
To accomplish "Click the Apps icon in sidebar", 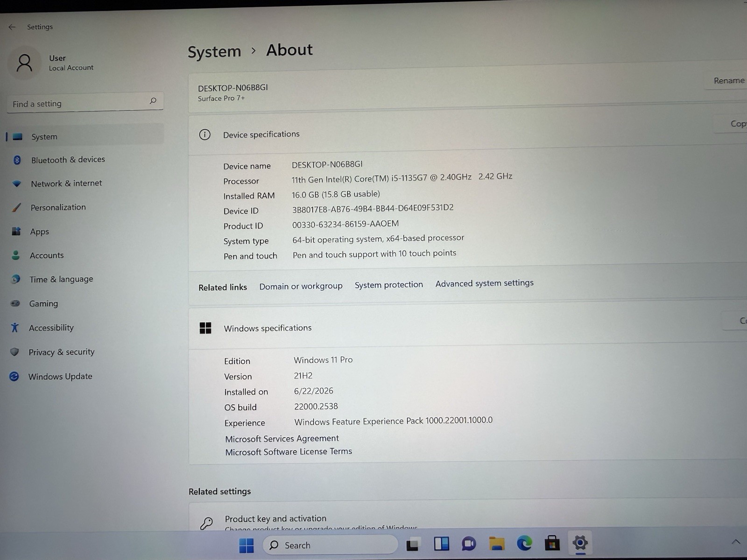I will (x=16, y=231).
